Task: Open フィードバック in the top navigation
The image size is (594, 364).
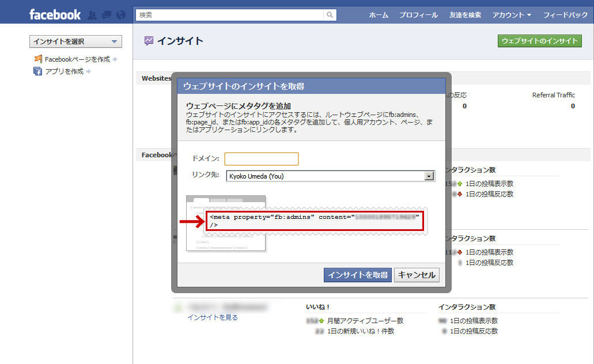Action: click(x=566, y=15)
